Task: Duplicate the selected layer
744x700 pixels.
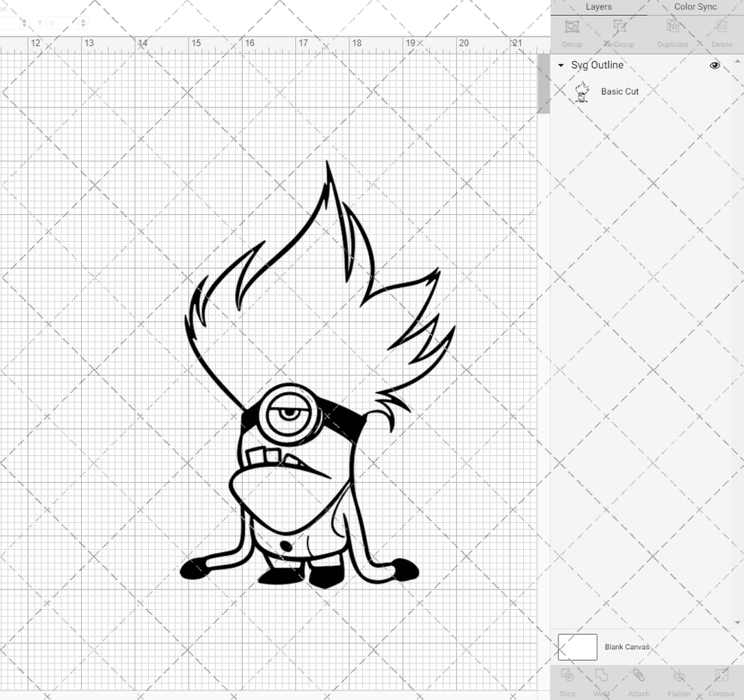Action: click(x=672, y=32)
